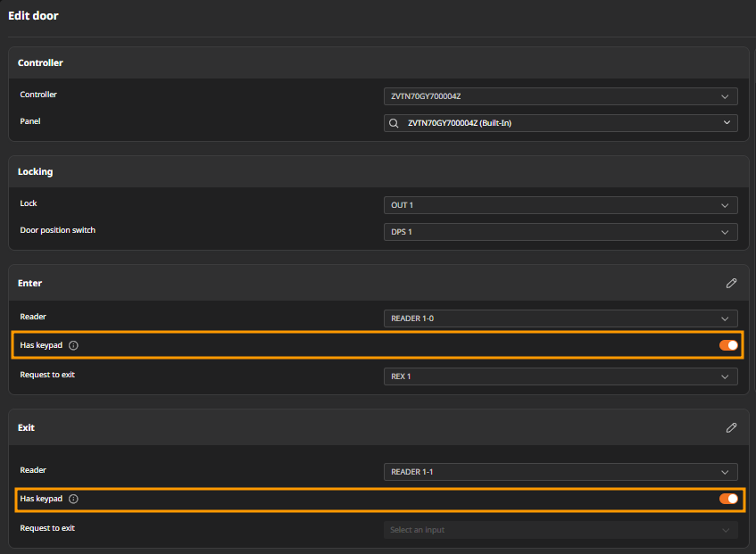Click the Reader label in Enter section
The height and width of the screenshot is (554, 756).
click(x=33, y=317)
